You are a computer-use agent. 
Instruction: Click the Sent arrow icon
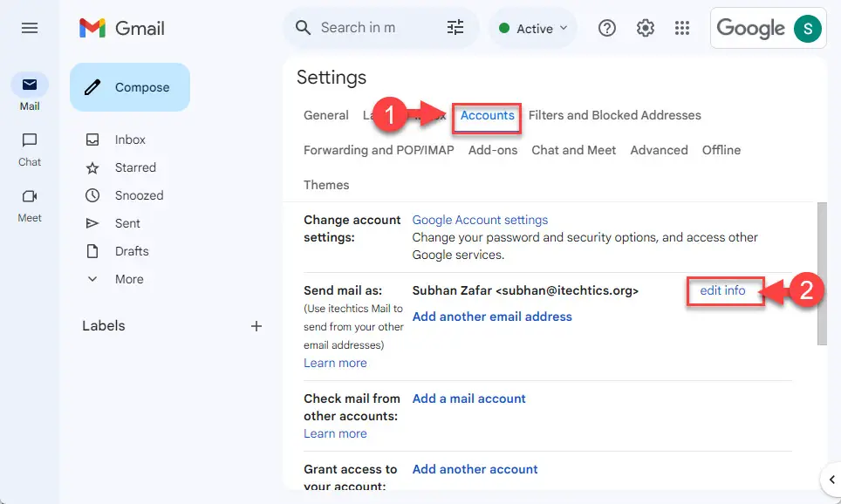92,223
